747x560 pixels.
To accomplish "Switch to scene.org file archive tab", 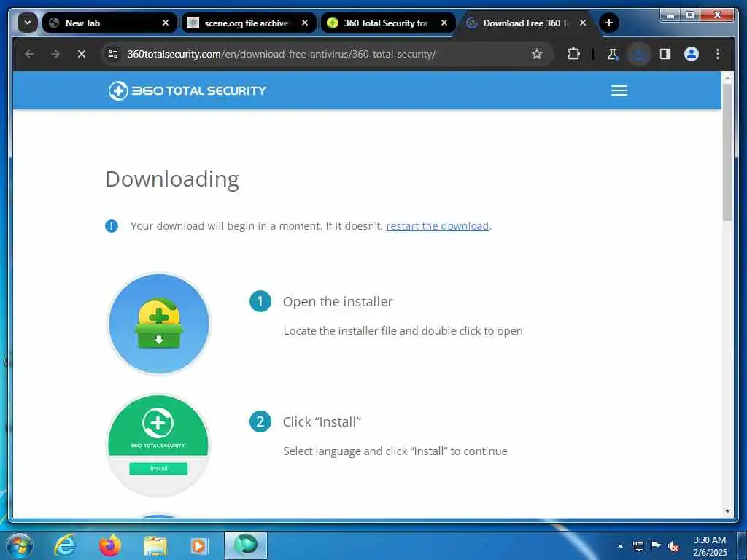I will click(x=249, y=23).
